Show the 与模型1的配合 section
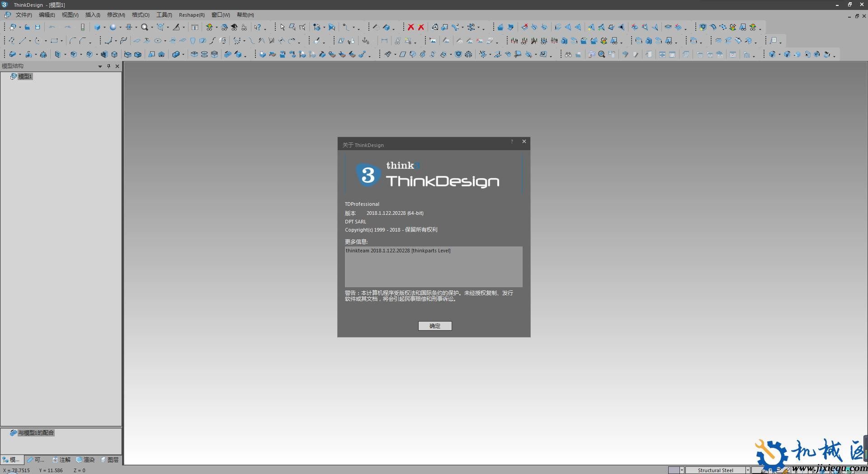The height and width of the screenshot is (474, 868). pyautogui.click(x=35, y=433)
